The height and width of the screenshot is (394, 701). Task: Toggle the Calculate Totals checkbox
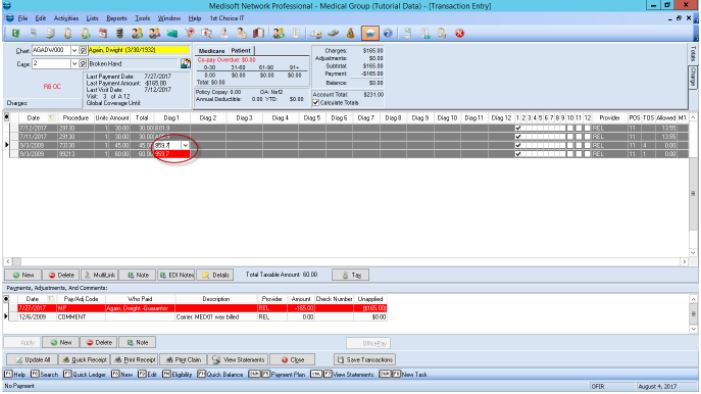tap(316, 102)
